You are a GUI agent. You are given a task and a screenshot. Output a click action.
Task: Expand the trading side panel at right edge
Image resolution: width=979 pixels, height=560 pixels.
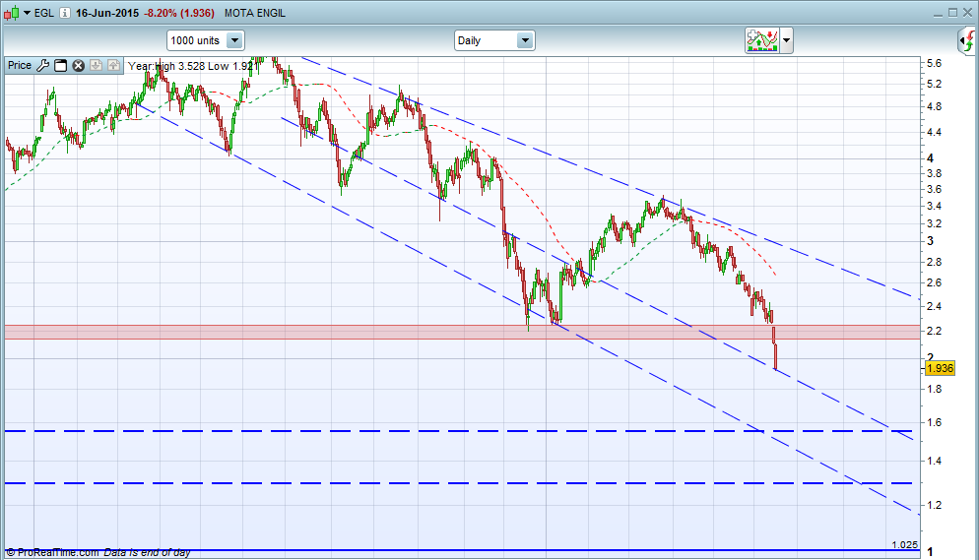(968, 41)
